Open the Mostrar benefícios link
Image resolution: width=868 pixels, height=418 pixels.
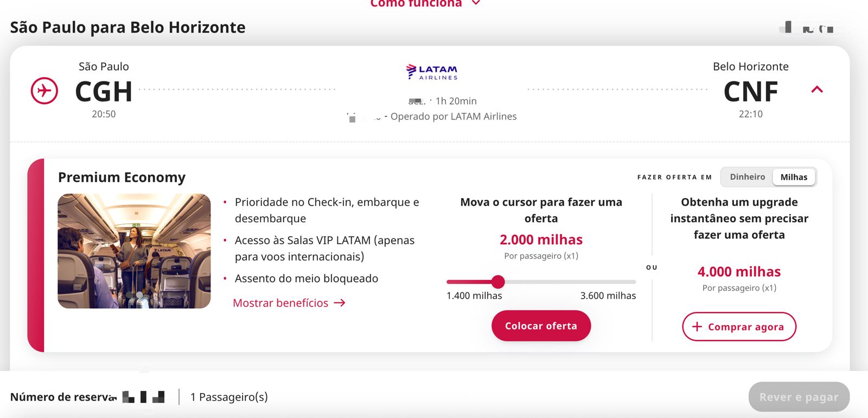pyautogui.click(x=280, y=303)
